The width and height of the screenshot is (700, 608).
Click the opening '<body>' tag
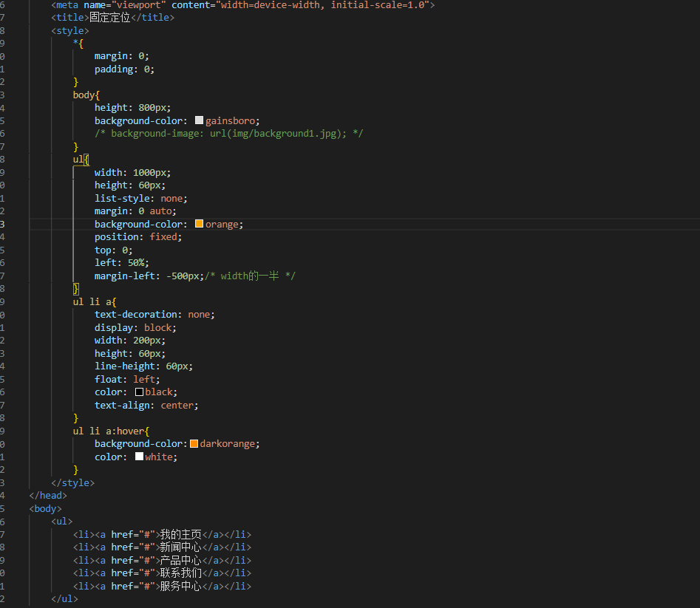point(45,508)
